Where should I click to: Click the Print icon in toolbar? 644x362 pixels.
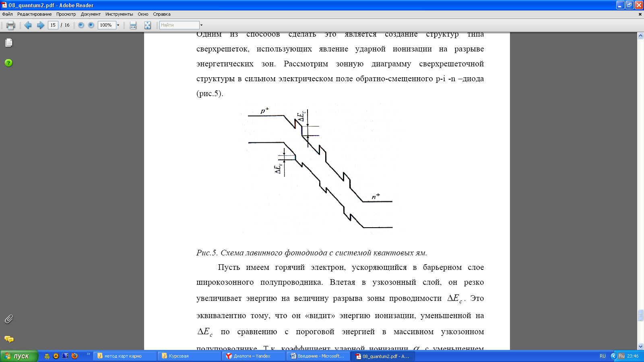pyautogui.click(x=10, y=25)
